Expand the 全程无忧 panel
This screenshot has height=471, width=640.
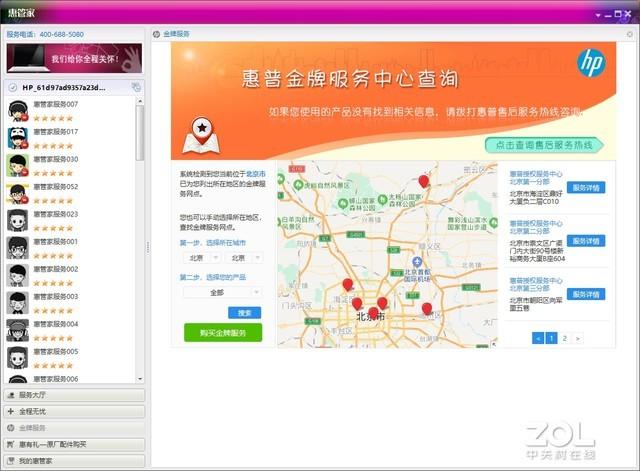tap(74, 411)
